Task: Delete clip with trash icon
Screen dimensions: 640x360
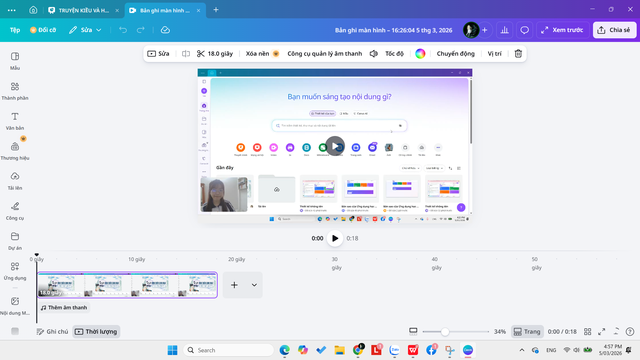Action: pyautogui.click(x=518, y=53)
